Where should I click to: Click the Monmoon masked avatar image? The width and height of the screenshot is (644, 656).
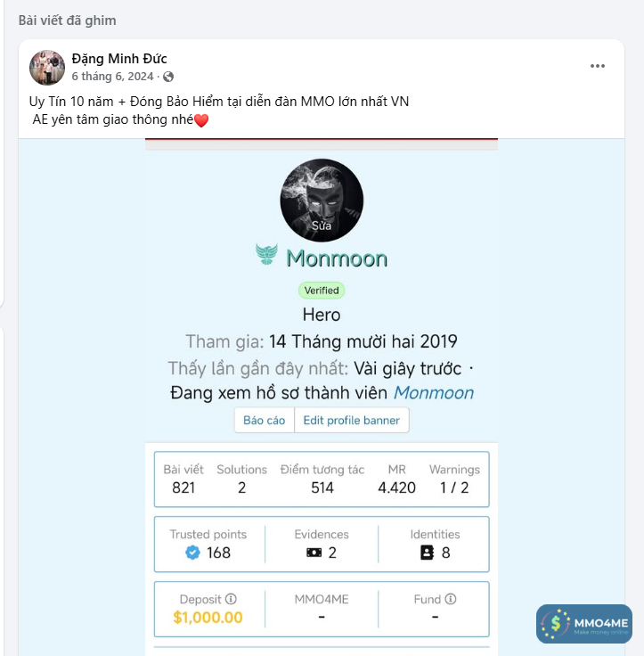tap(322, 194)
